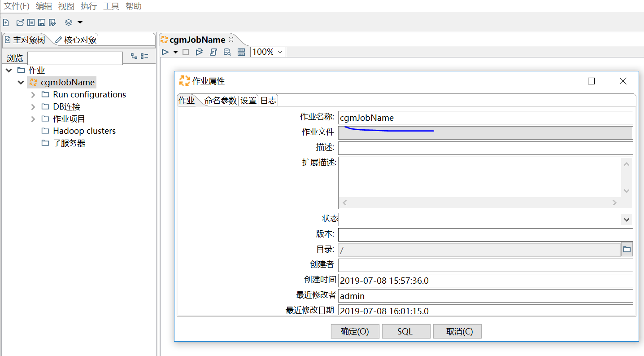Stop job execution with the Stop icon

(185, 52)
